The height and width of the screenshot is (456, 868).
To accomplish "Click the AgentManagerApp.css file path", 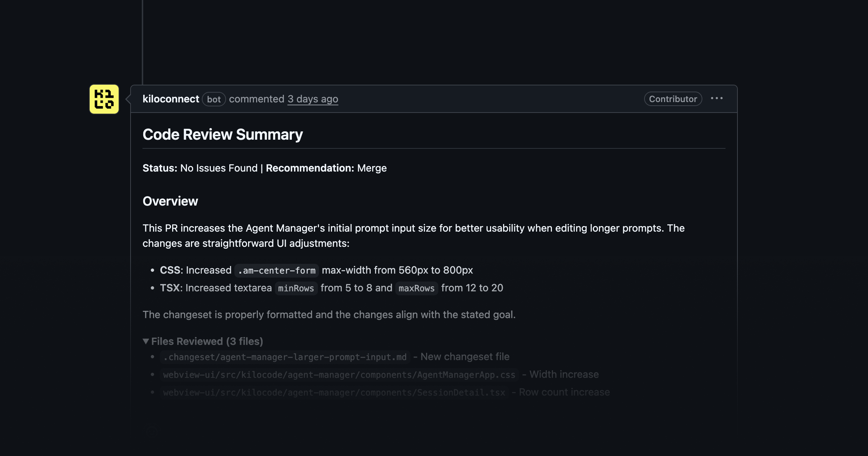I will [x=339, y=375].
